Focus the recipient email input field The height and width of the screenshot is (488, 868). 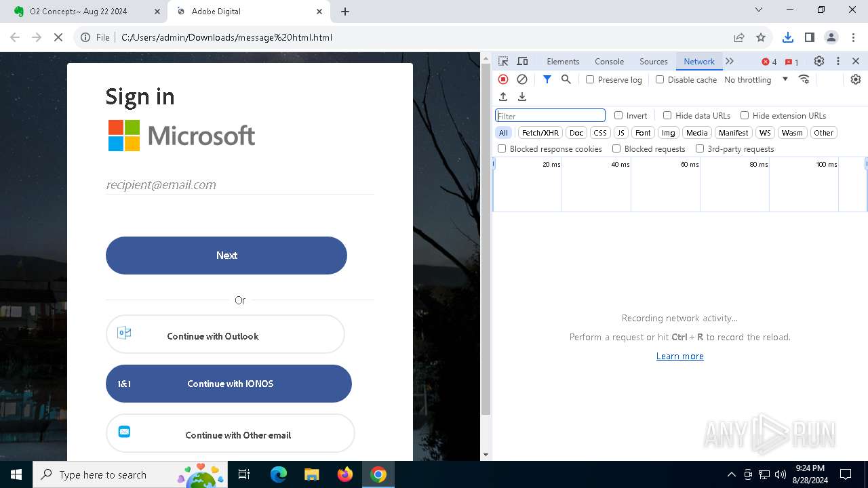240,184
